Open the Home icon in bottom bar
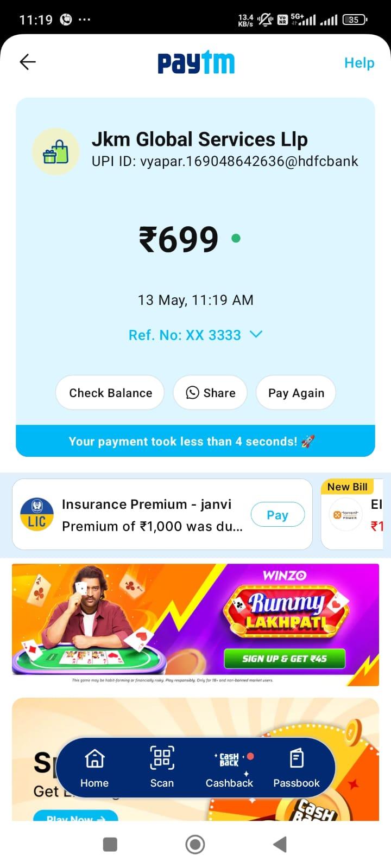The width and height of the screenshot is (391, 868). tap(94, 758)
